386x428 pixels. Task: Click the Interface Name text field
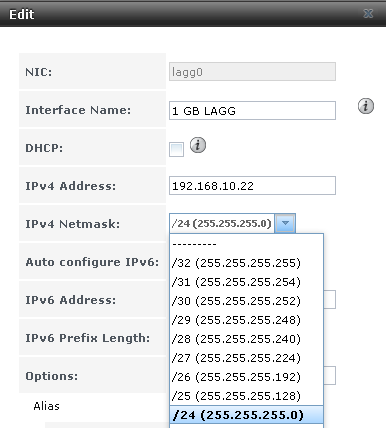click(x=252, y=110)
